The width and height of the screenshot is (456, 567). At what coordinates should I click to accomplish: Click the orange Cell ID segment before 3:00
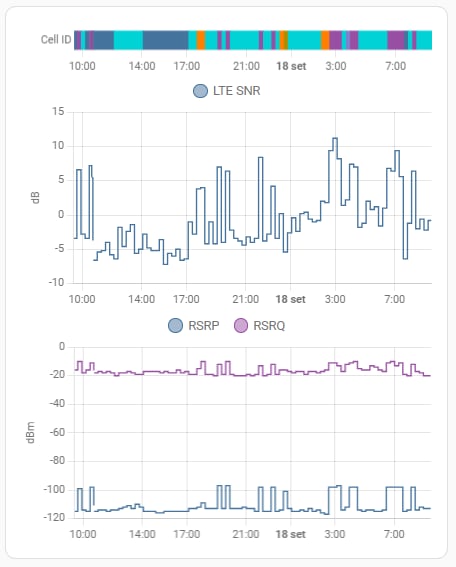[x=325, y=40]
